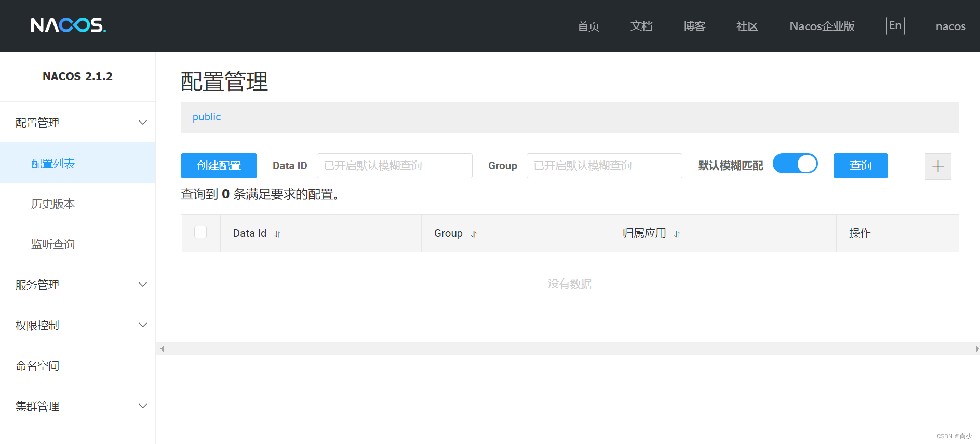Screen dimensions: 980x444
Task: Focus the Group input field
Action: point(605,166)
